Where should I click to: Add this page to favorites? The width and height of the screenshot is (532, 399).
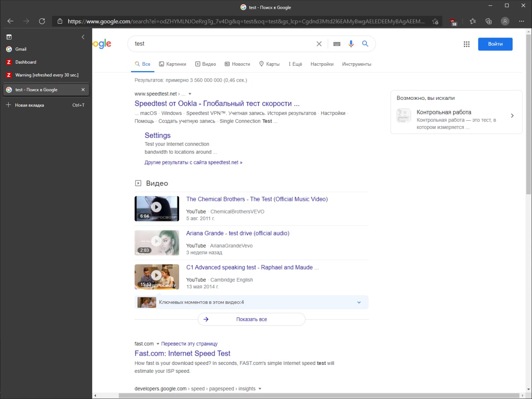435,21
